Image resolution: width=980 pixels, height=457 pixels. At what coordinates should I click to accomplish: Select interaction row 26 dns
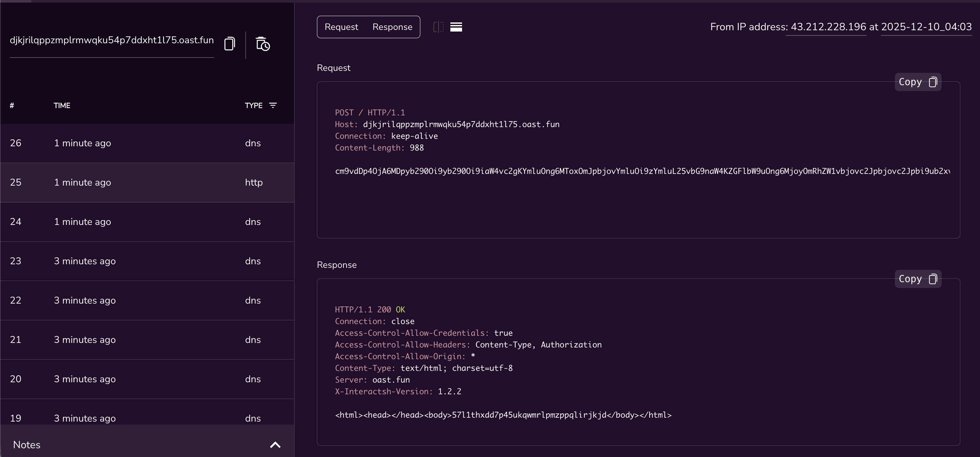point(147,143)
